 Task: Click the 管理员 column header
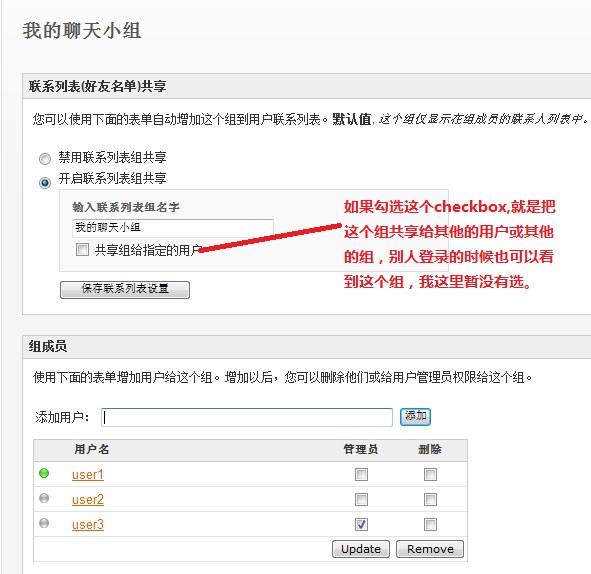click(x=361, y=449)
